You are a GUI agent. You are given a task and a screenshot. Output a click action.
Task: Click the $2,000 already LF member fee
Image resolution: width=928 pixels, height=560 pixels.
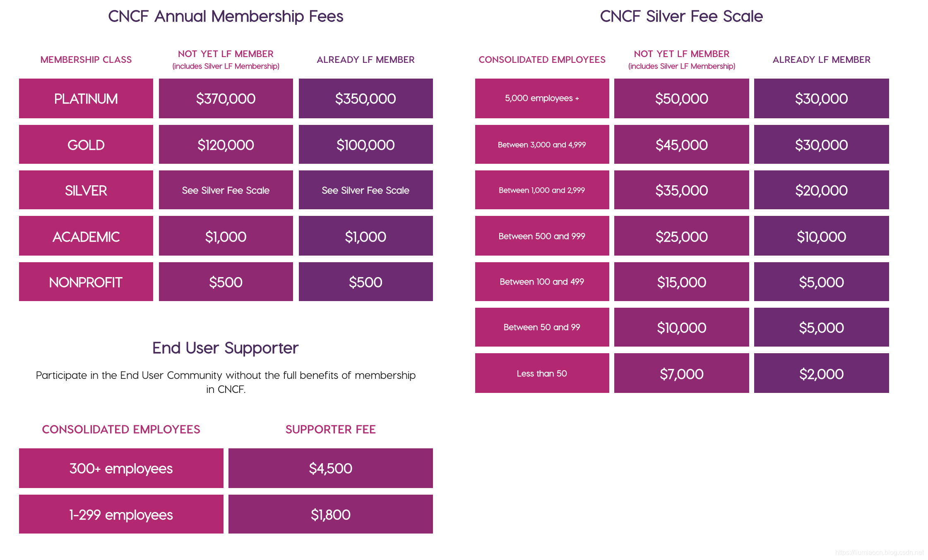[x=821, y=373]
